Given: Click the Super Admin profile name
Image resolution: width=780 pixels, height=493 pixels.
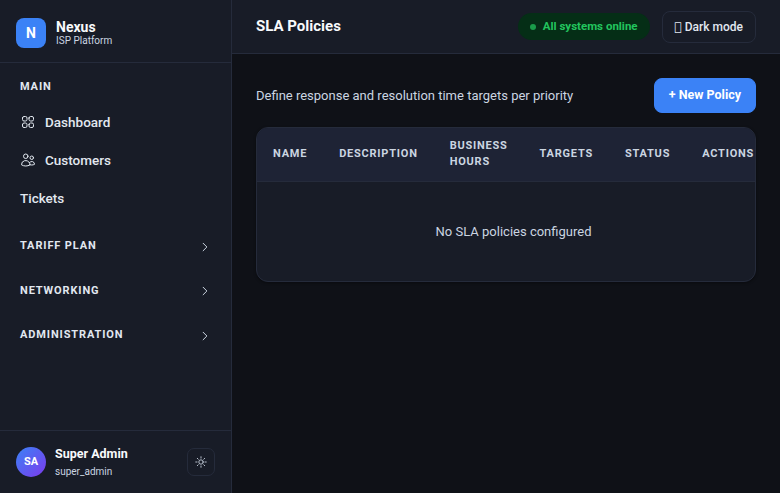Looking at the screenshot, I should [91, 454].
